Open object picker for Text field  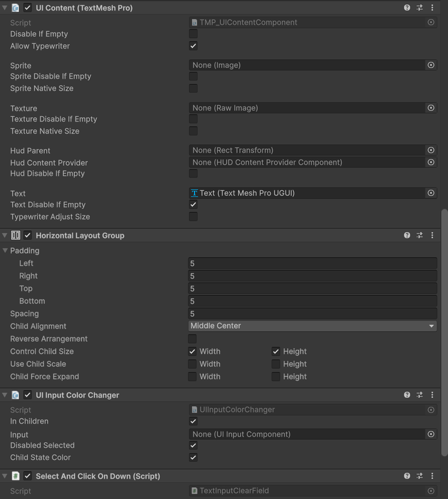coord(431,193)
